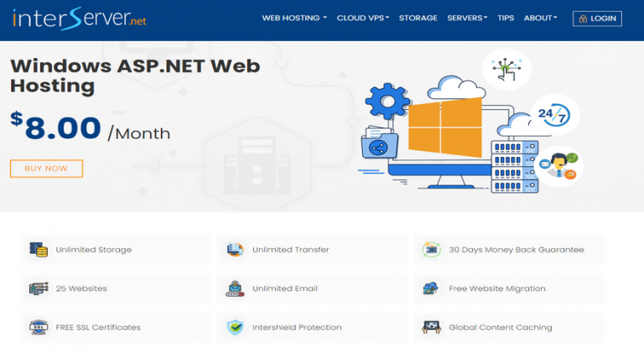Click the Free Website Migration icon
Viewport: 644px width, 359px height.
(431, 289)
